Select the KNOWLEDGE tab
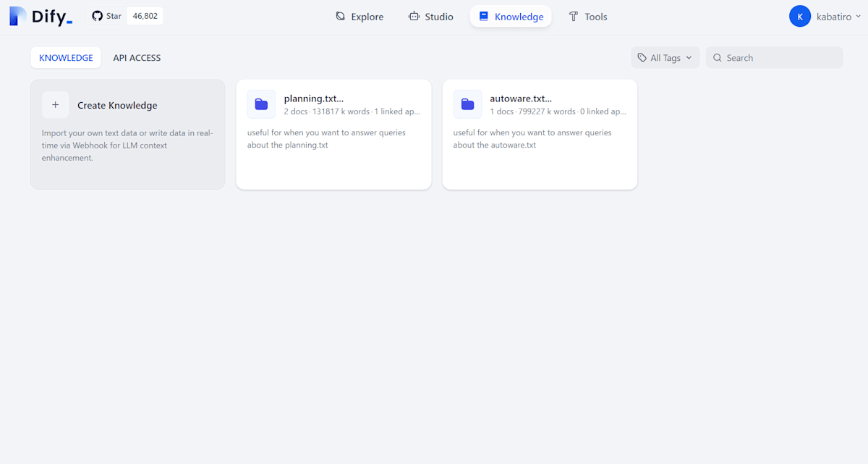 (66, 57)
